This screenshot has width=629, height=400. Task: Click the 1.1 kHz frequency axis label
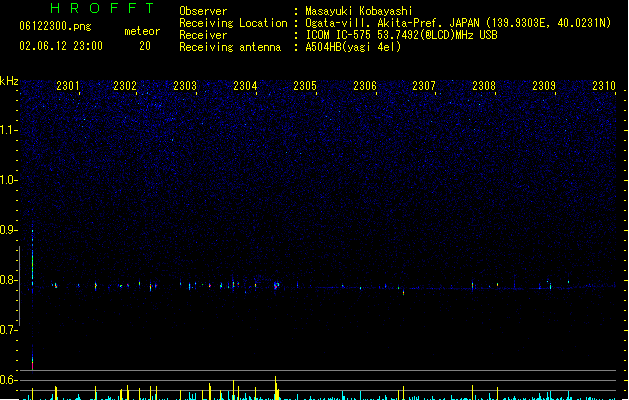[x=9, y=130]
